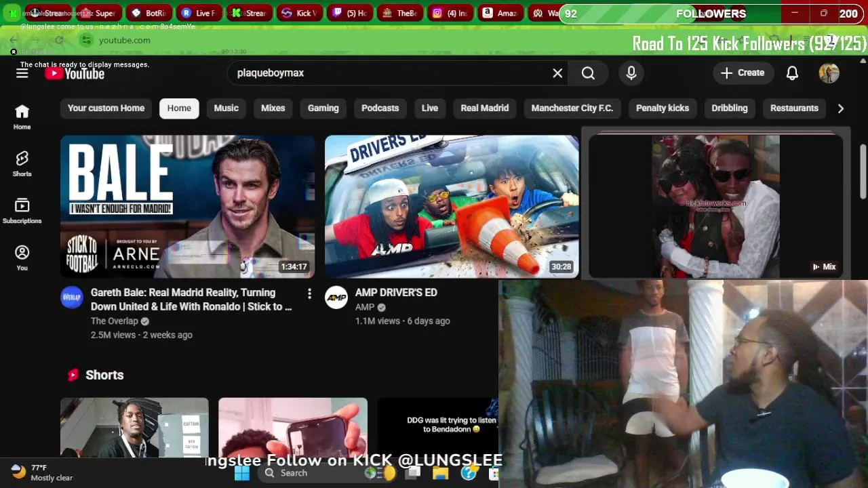This screenshot has width=868, height=488.
Task: Open more options for Gareth Bale video
Action: (309, 293)
